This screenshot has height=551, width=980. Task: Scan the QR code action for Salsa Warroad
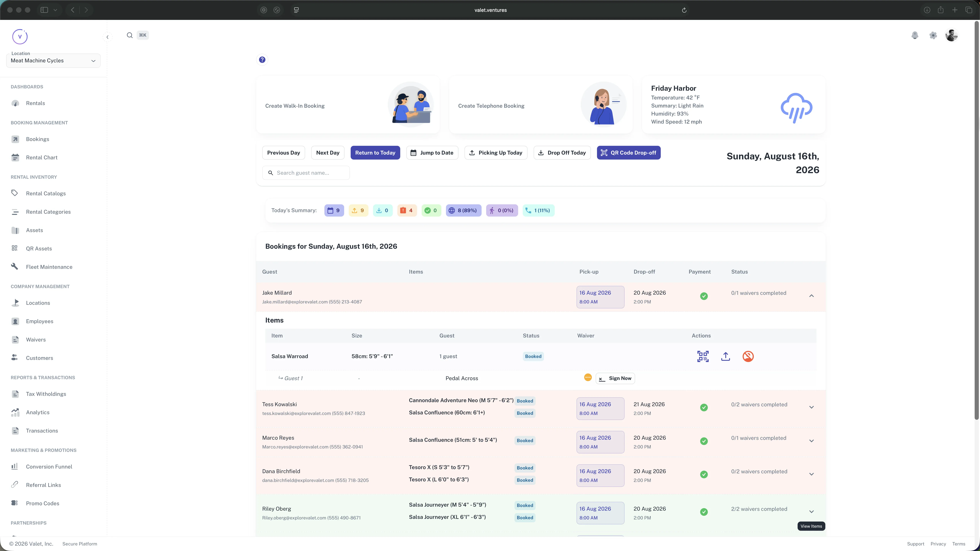tap(702, 356)
